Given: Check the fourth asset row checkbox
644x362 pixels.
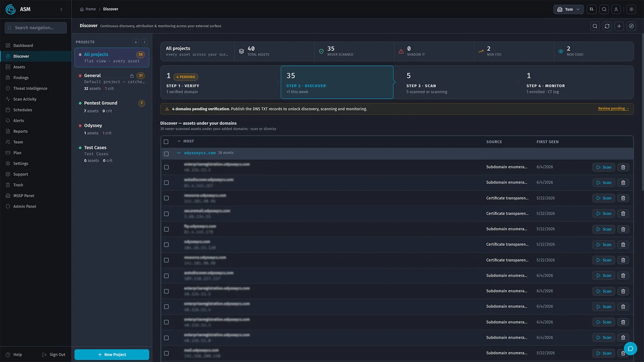Looking at the screenshot, I should [x=166, y=214].
